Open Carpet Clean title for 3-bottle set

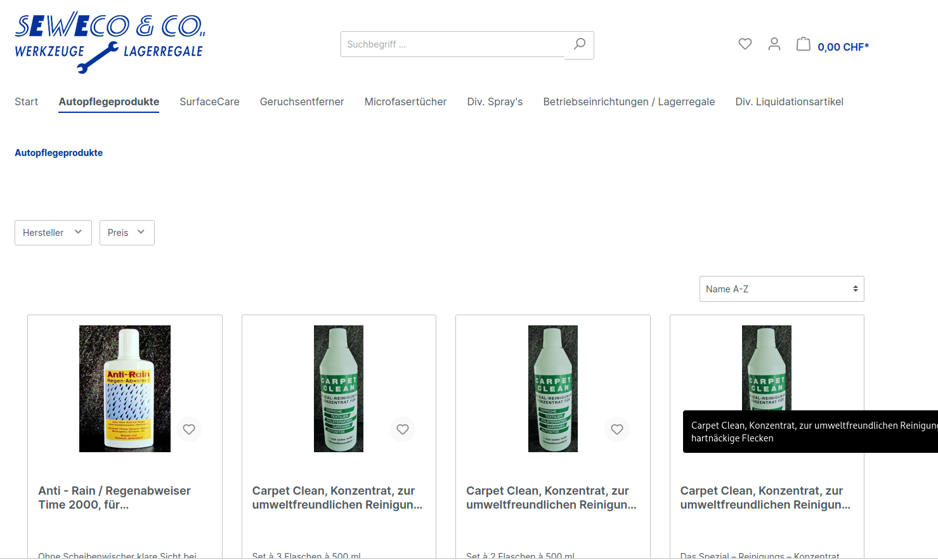pyautogui.click(x=337, y=498)
